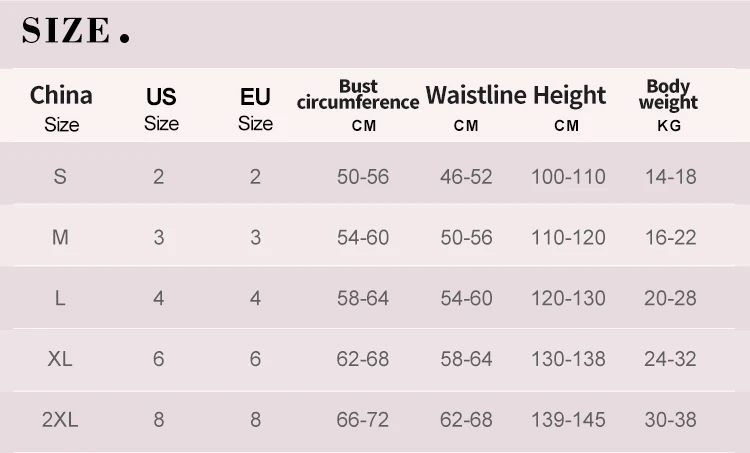Click the height value 110-120 cell
Viewport: 750px width, 453px height.
[568, 238]
